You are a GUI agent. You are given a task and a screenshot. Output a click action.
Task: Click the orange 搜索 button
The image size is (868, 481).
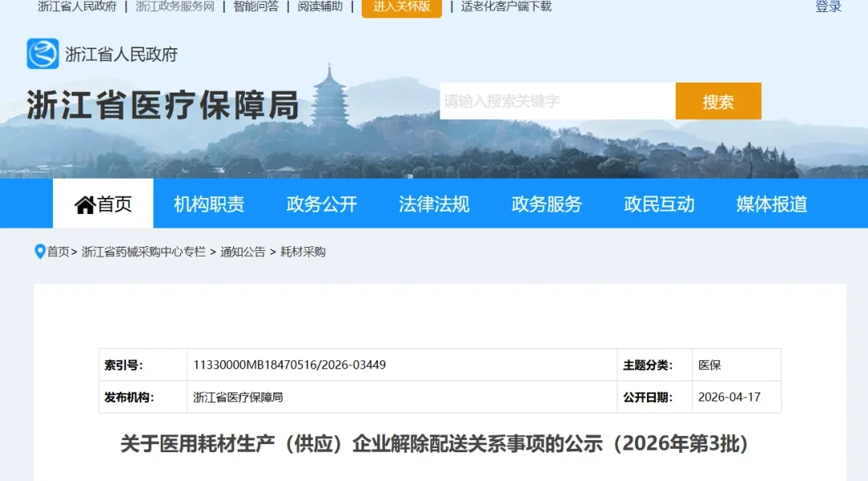tap(719, 101)
